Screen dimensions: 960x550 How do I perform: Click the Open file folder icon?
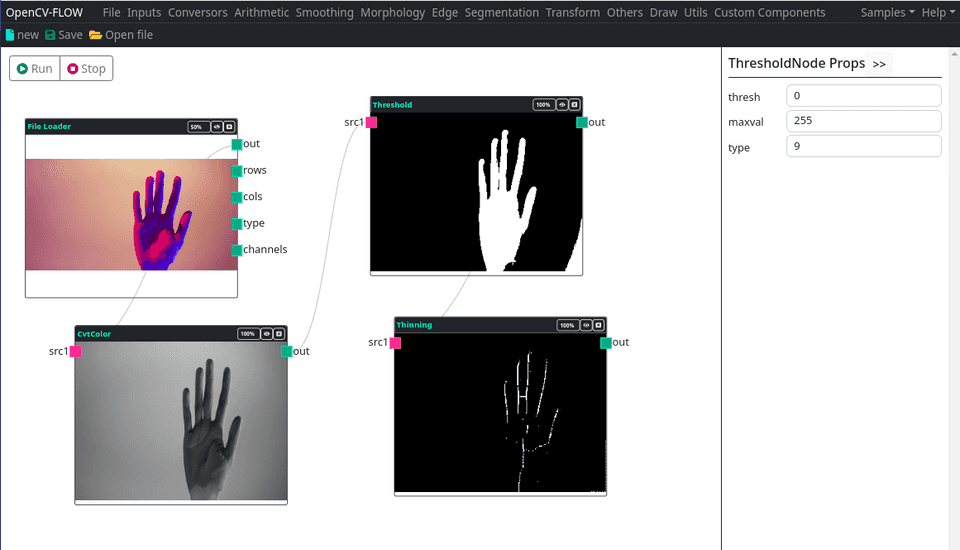point(96,35)
